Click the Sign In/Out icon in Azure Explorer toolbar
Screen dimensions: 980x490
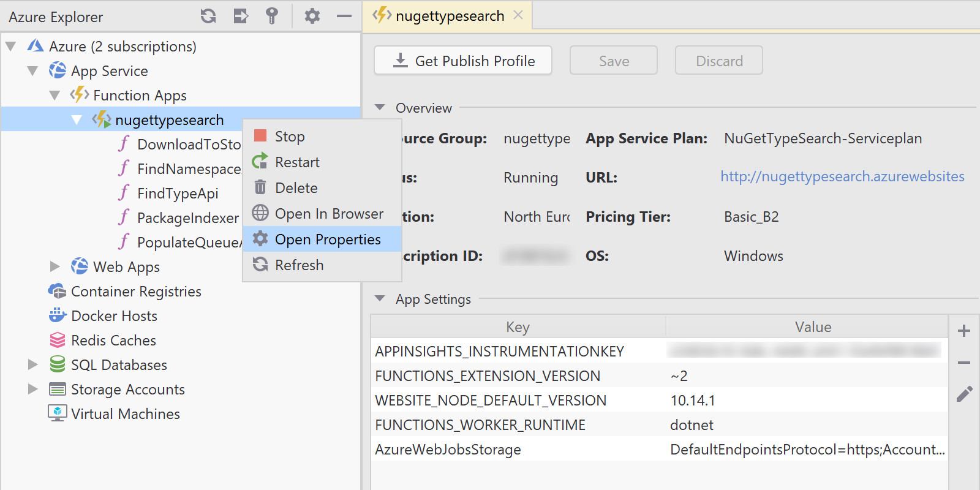point(241,16)
